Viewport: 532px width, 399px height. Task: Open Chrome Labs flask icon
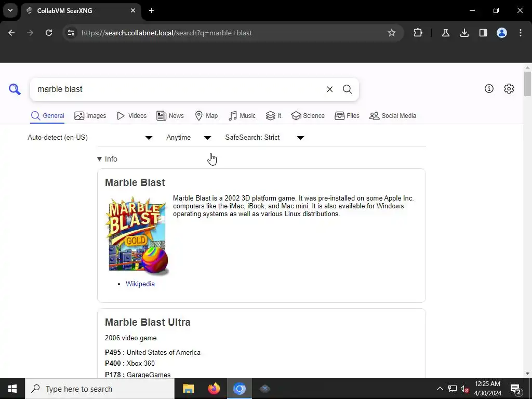(x=445, y=33)
